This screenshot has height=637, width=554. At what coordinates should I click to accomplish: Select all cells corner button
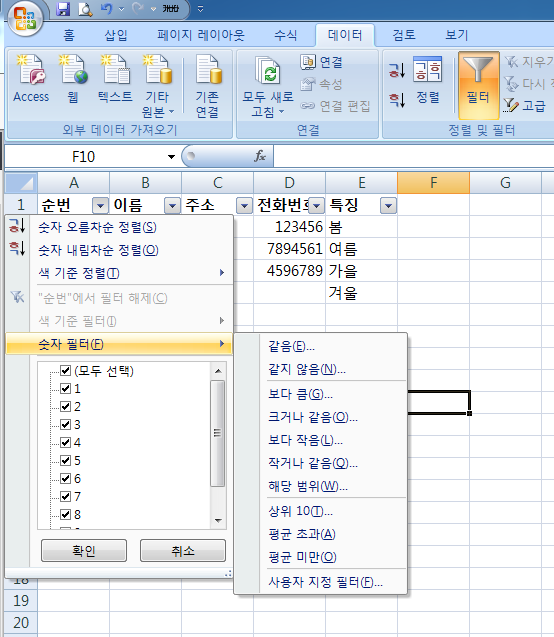click(21, 183)
